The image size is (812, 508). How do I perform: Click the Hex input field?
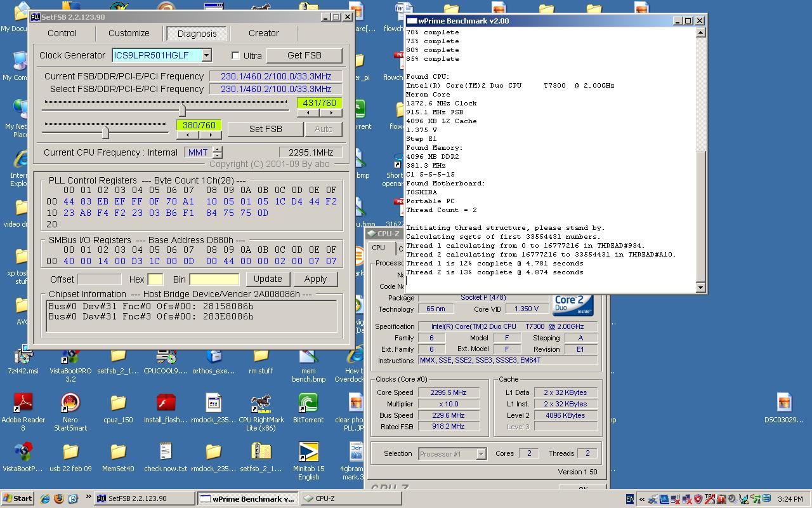(x=155, y=279)
